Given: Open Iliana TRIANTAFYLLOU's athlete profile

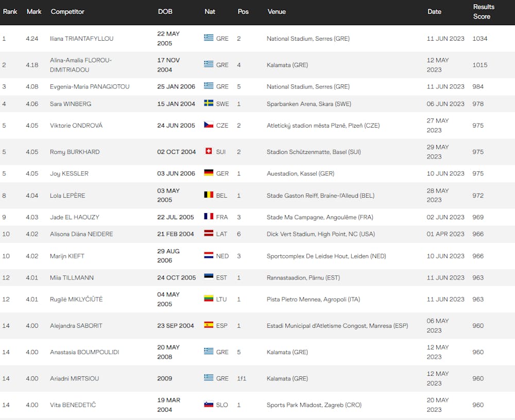Looking at the screenshot, I should click(81, 39).
